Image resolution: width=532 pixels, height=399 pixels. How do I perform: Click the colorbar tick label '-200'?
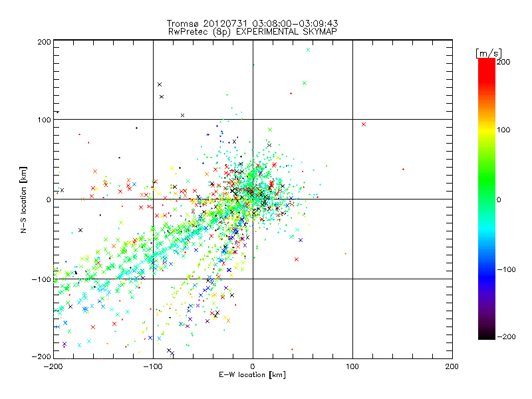(x=506, y=337)
